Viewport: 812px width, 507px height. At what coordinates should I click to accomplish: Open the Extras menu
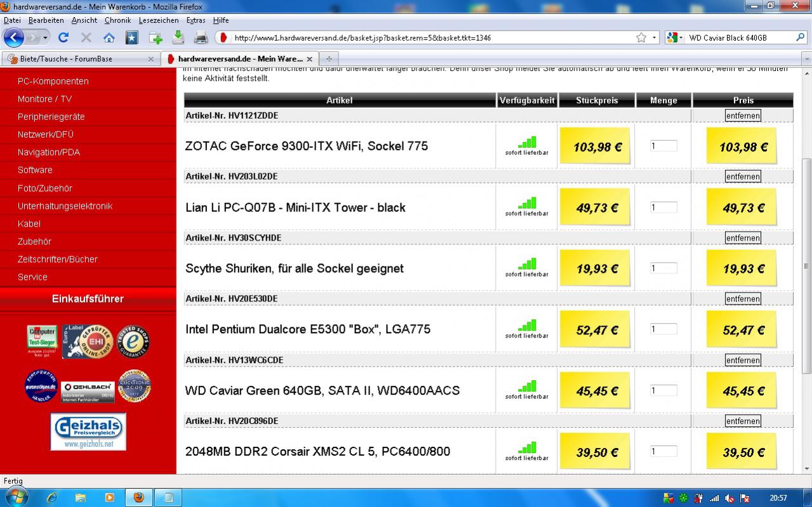coord(196,20)
